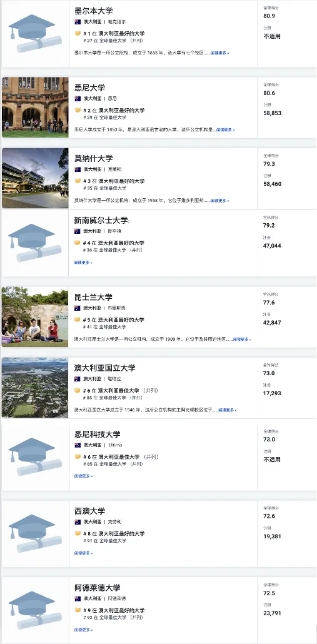Click the Australian flag icon for 新南威尔士大学
The height and width of the screenshot is (644, 317).
coord(77,231)
